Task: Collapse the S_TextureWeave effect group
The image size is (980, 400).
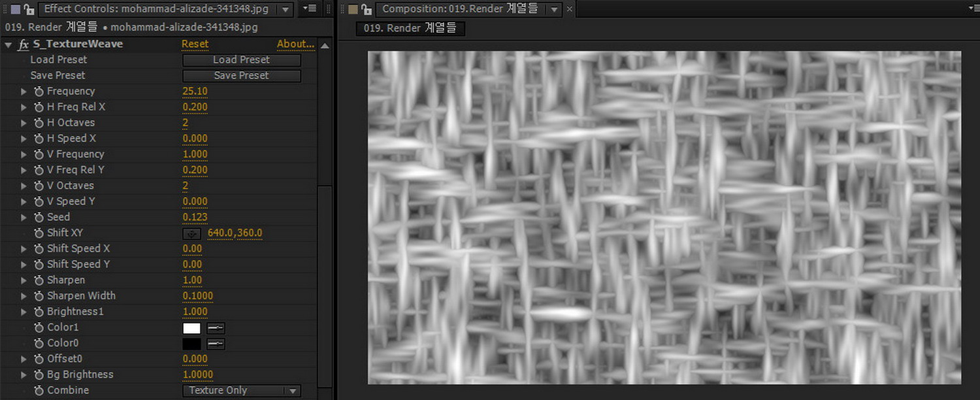Action: [8, 44]
